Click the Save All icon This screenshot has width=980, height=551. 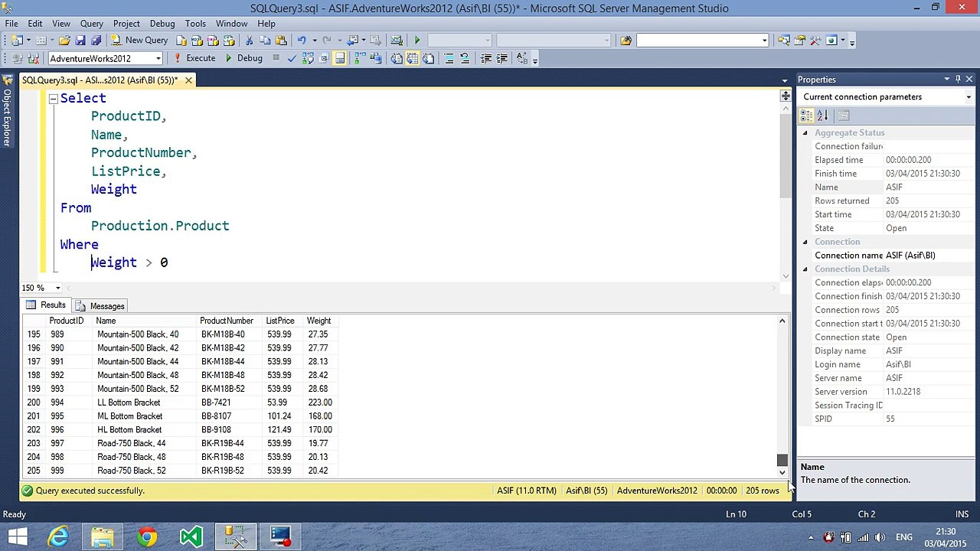pyautogui.click(x=96, y=40)
